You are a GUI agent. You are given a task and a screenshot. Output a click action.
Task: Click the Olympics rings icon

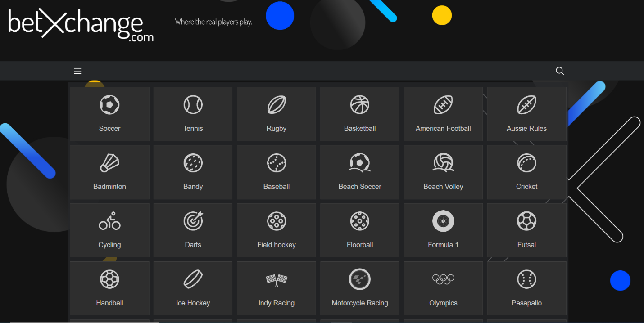443,279
